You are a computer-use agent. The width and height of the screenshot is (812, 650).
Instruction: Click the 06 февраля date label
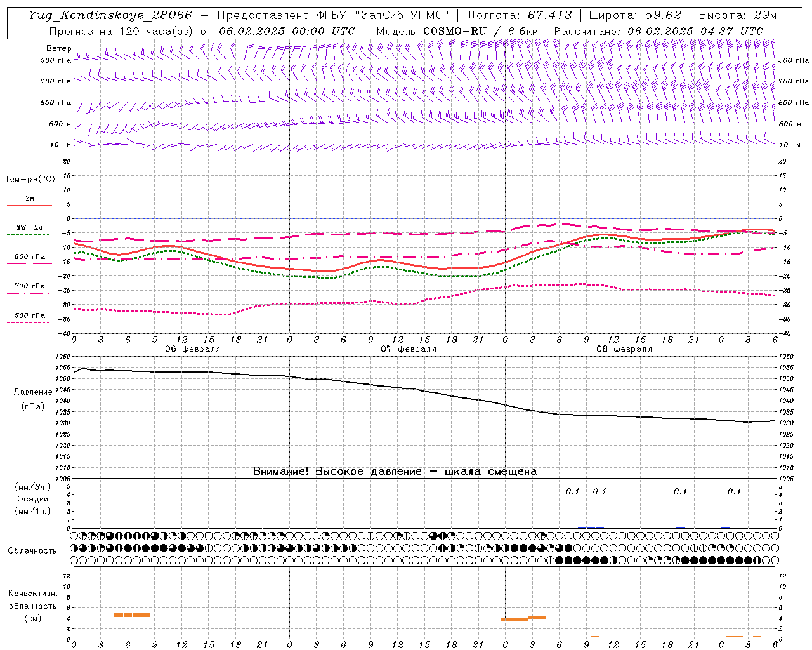193,349
